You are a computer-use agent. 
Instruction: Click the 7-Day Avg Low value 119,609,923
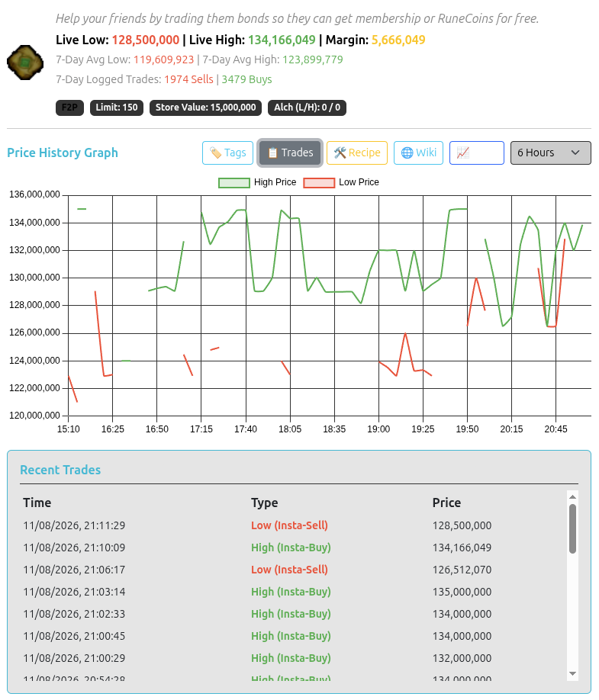pos(164,59)
